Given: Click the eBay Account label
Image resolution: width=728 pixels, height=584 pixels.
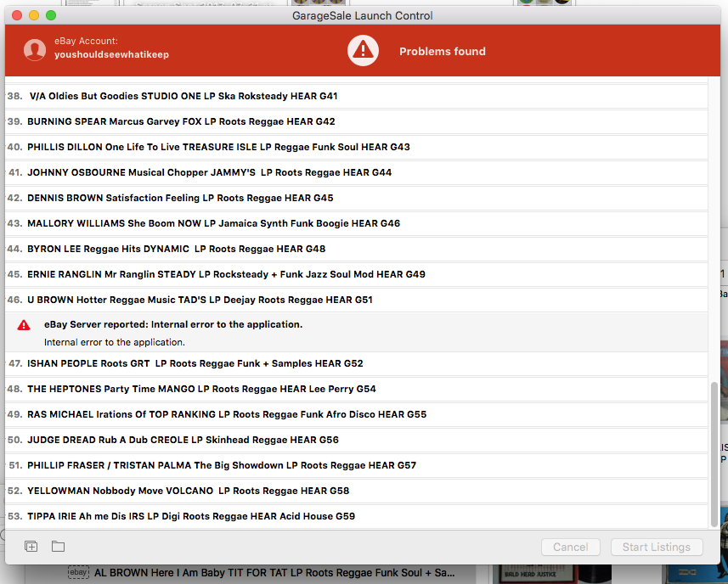Looking at the screenshot, I should click(x=86, y=41).
